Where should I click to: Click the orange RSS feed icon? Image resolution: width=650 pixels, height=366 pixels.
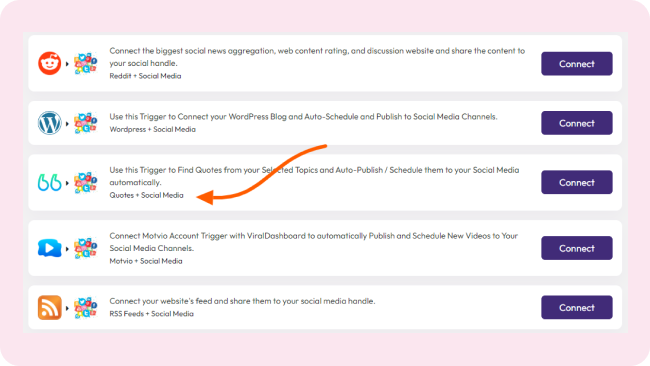pyautogui.click(x=50, y=308)
